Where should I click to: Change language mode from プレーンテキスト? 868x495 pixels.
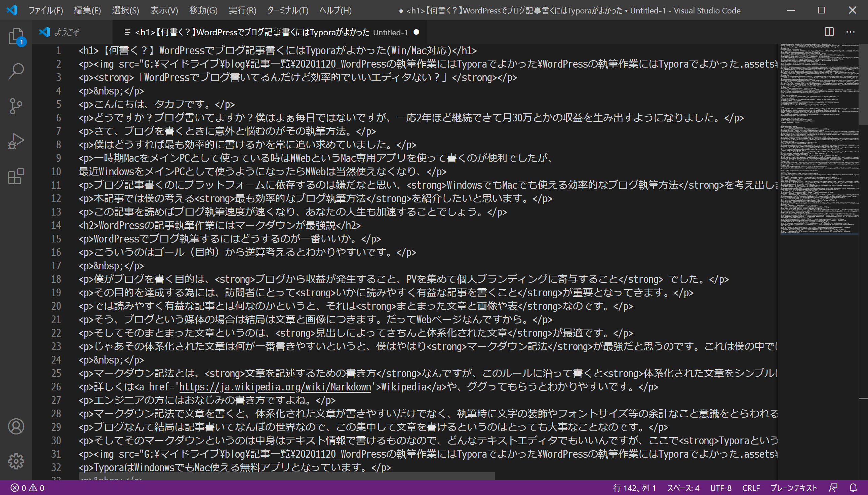point(794,488)
